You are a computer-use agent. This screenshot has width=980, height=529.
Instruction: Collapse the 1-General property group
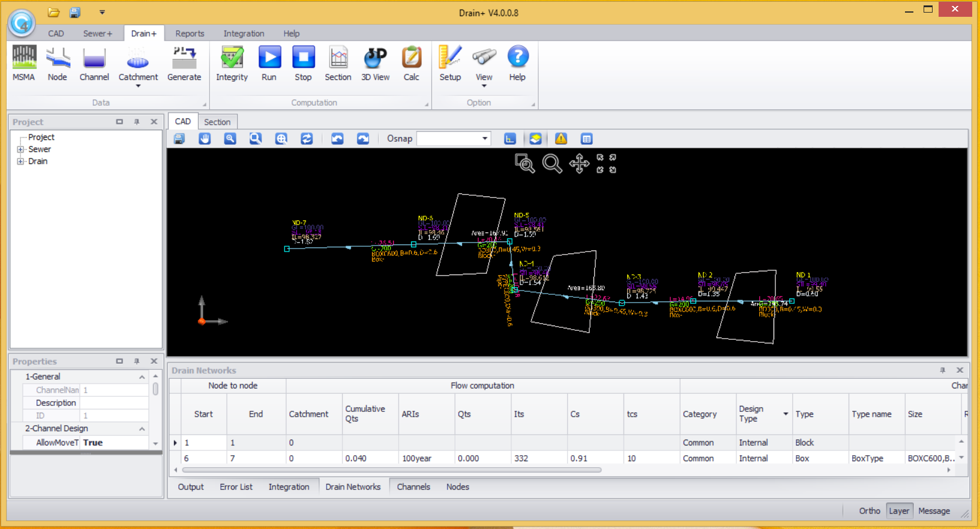pyautogui.click(x=142, y=377)
